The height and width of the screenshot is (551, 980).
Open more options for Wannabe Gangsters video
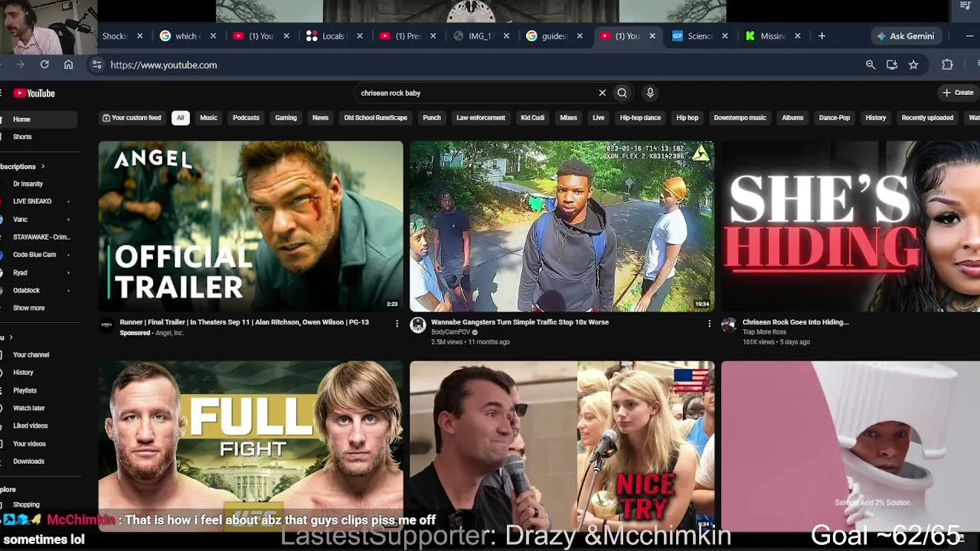pyautogui.click(x=709, y=324)
